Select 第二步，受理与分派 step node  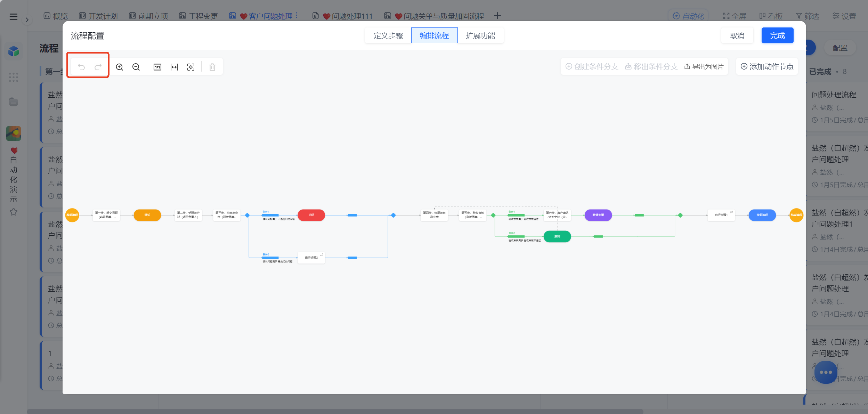pos(188,215)
